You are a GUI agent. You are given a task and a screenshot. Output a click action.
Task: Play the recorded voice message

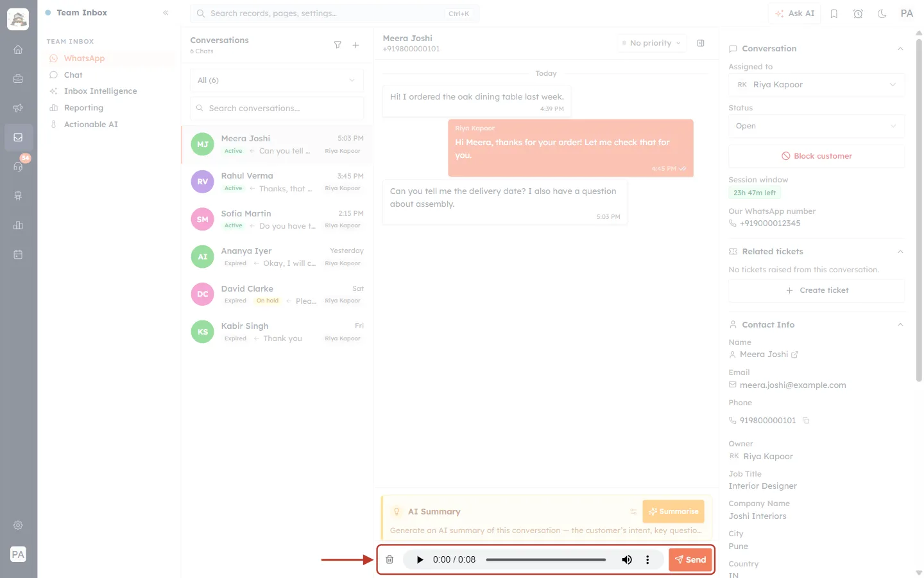(420, 559)
